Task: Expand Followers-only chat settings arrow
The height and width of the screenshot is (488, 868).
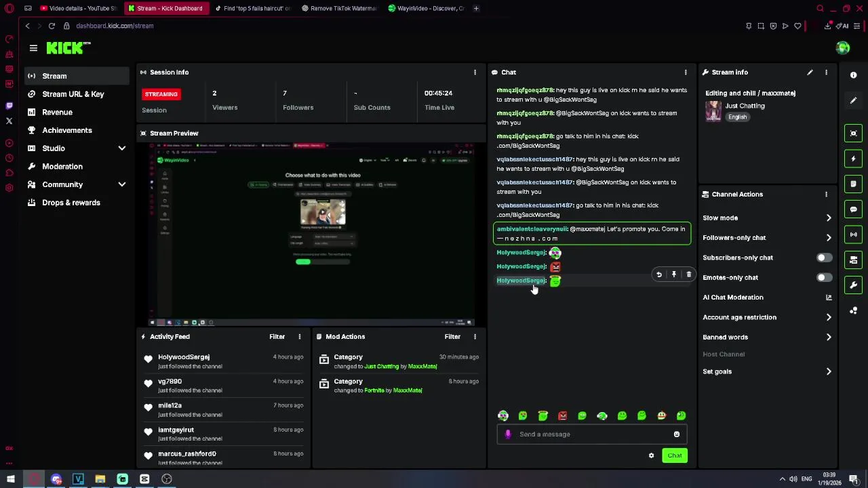Action: point(828,238)
